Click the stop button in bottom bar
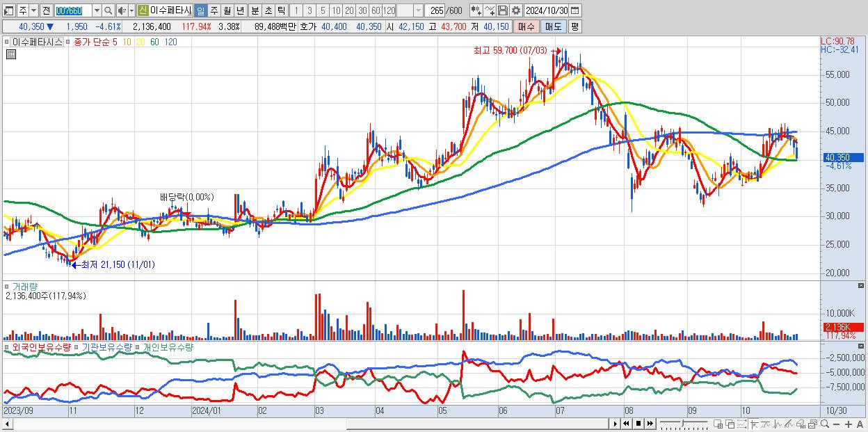This screenshot has width=868, height=432. click(638, 424)
